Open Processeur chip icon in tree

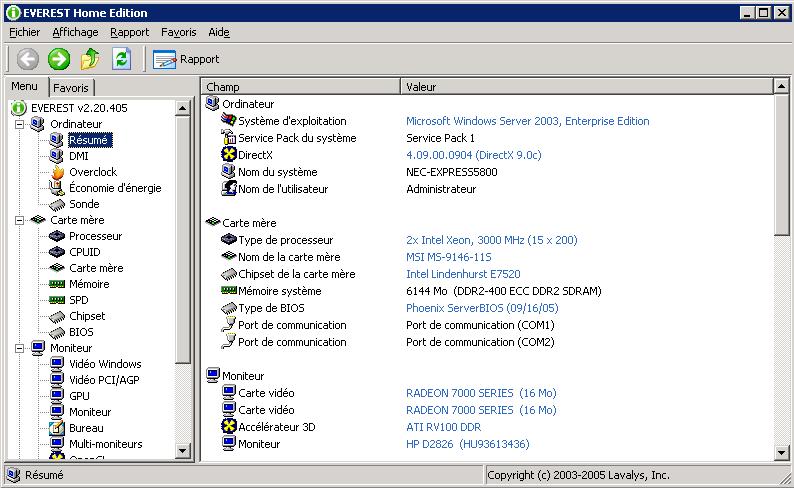click(57, 236)
